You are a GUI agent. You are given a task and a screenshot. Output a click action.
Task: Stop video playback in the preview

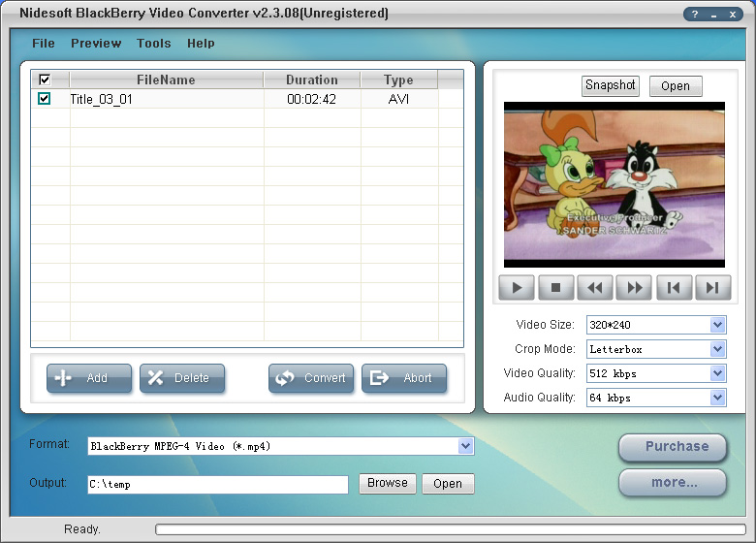point(556,287)
